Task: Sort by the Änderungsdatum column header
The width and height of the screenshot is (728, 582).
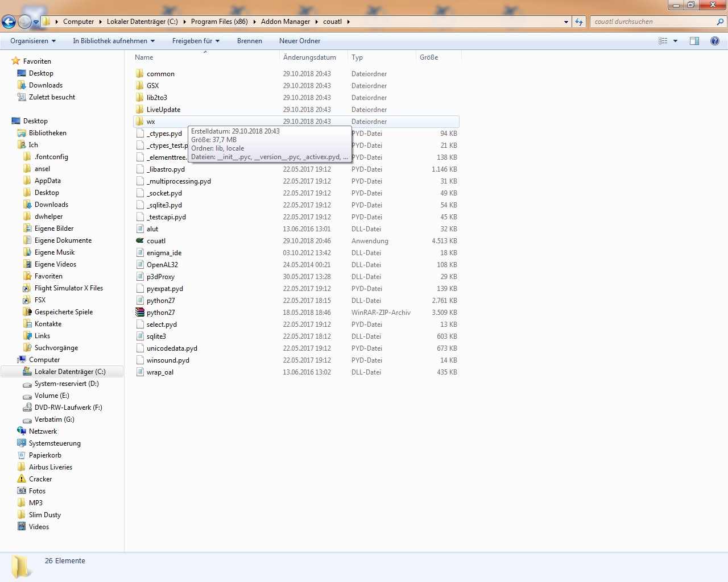Action: [309, 57]
